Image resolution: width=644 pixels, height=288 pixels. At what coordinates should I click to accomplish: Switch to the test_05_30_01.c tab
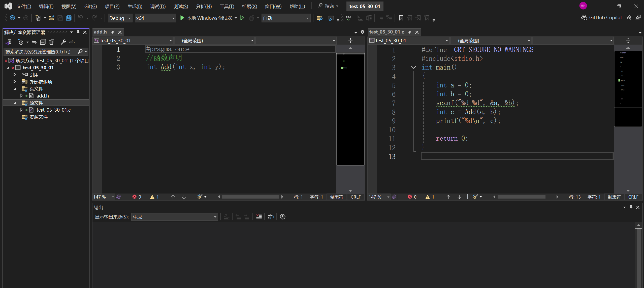click(387, 32)
